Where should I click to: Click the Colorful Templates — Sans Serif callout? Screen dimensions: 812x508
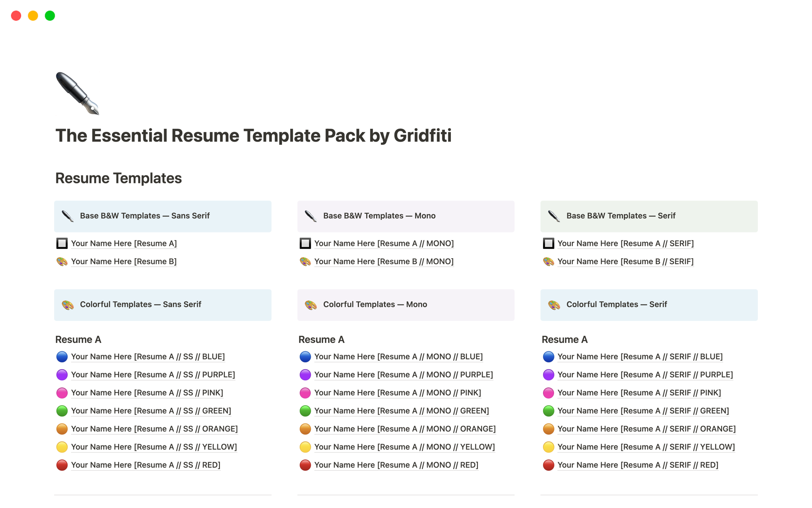[163, 305]
